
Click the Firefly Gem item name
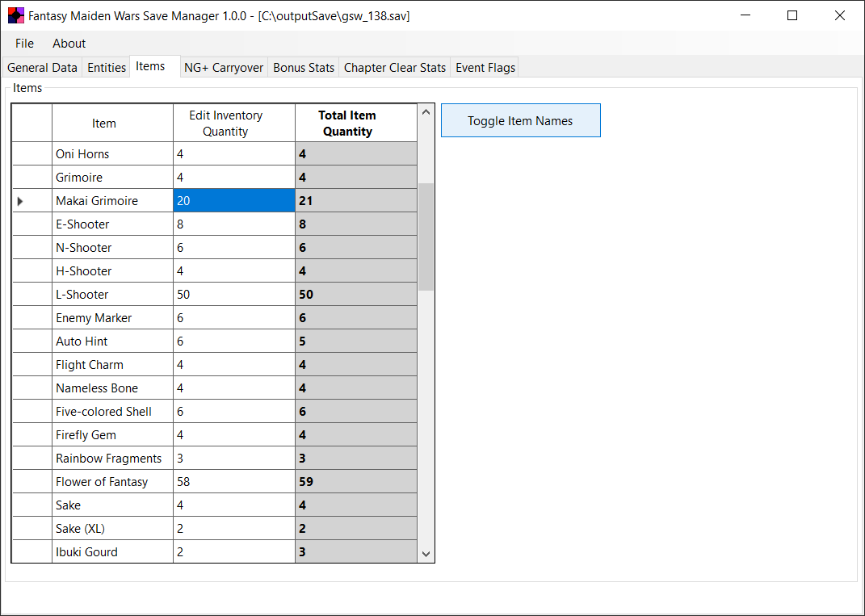pos(86,435)
